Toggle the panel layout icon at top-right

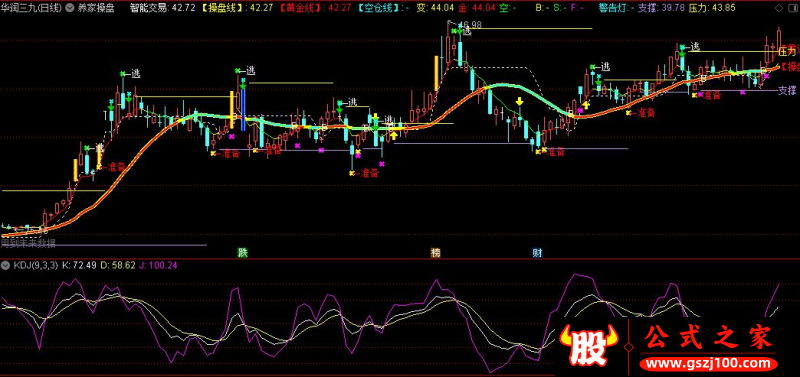pyautogui.click(x=792, y=8)
